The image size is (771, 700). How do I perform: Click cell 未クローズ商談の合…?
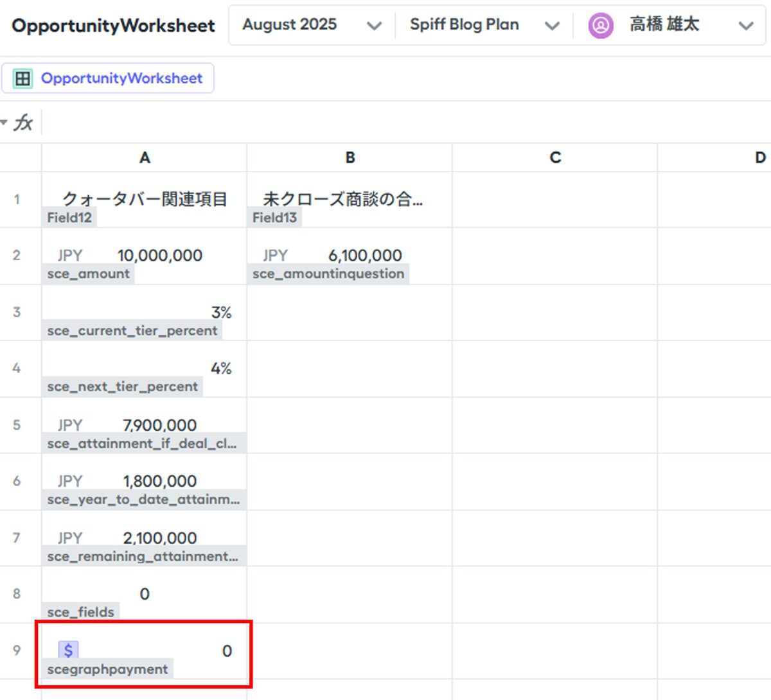pos(350,199)
